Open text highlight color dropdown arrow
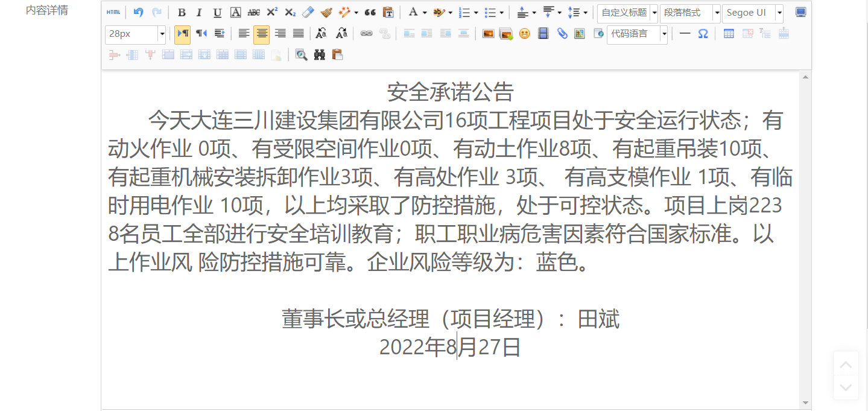868x411 pixels. (x=450, y=13)
